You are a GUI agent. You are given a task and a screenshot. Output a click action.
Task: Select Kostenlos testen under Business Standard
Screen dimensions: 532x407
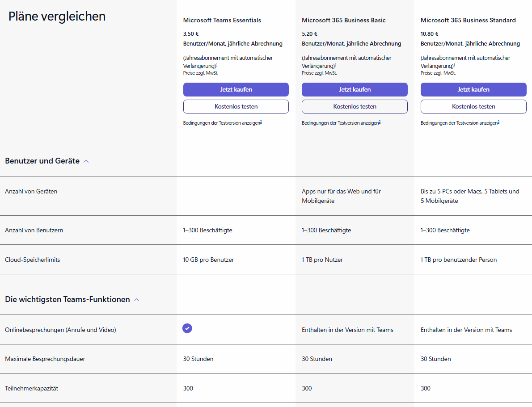click(473, 106)
